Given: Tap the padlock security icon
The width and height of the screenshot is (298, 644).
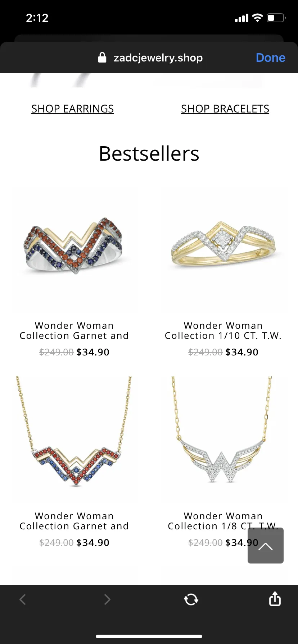Looking at the screenshot, I should 102,57.
